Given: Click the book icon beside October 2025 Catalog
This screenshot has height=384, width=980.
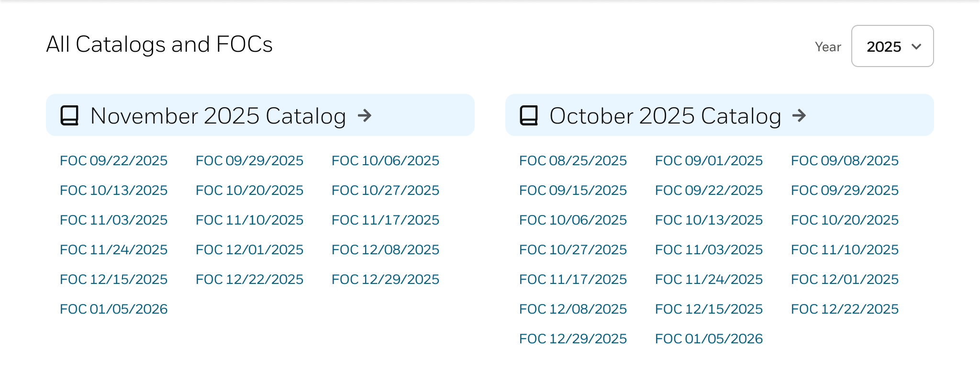Looking at the screenshot, I should click(529, 115).
